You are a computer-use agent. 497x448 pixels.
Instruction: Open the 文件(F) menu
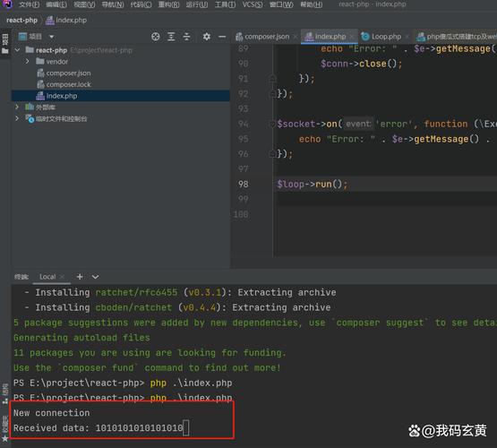29,4
